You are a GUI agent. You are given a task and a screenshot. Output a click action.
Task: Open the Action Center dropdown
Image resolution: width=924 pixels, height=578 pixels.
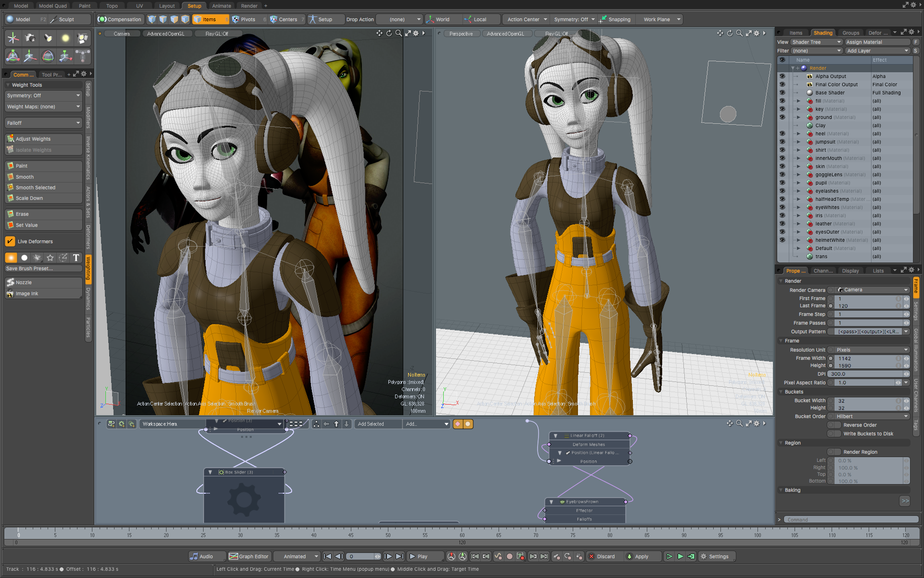point(527,19)
